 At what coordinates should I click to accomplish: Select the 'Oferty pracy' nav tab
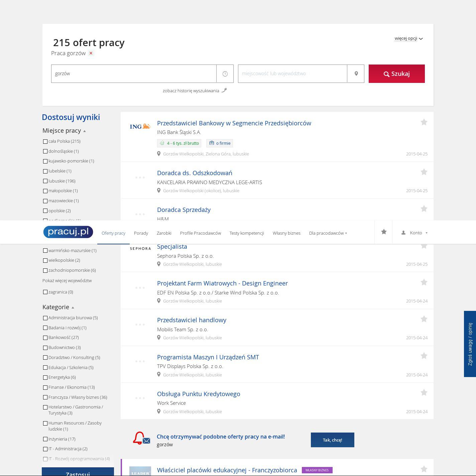pos(113,233)
